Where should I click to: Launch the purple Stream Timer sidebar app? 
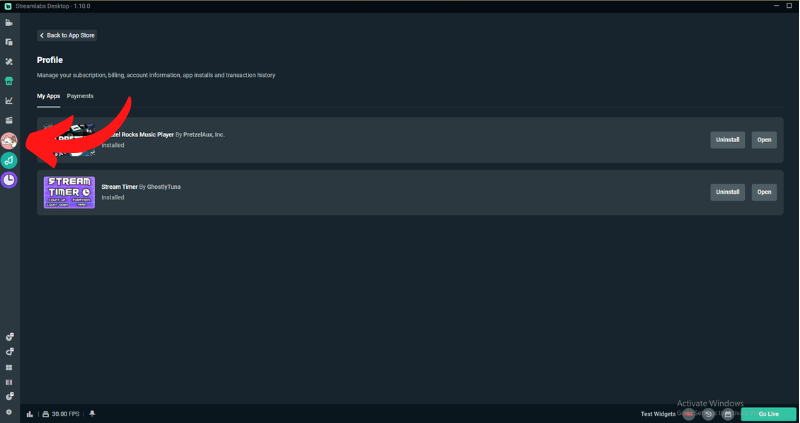click(x=9, y=180)
